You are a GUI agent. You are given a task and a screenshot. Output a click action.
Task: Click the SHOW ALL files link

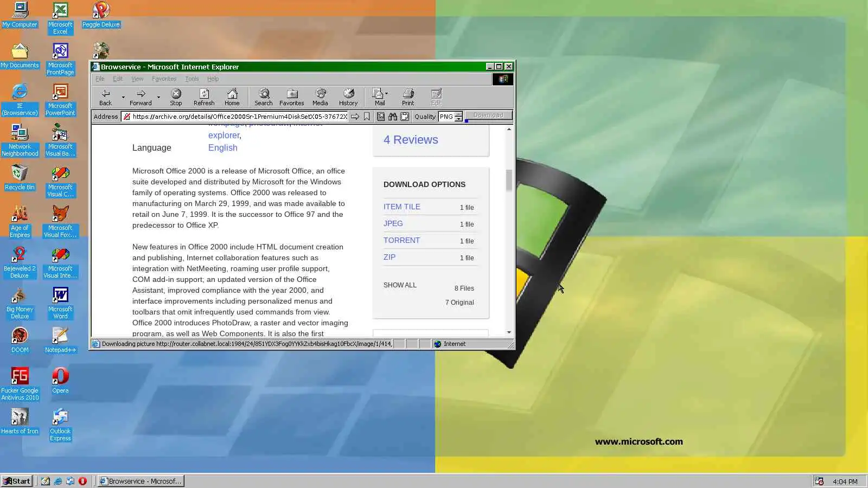point(400,285)
